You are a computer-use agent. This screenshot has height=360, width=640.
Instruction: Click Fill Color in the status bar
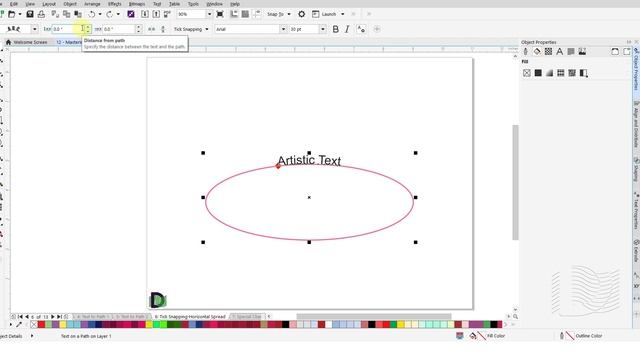(496, 336)
